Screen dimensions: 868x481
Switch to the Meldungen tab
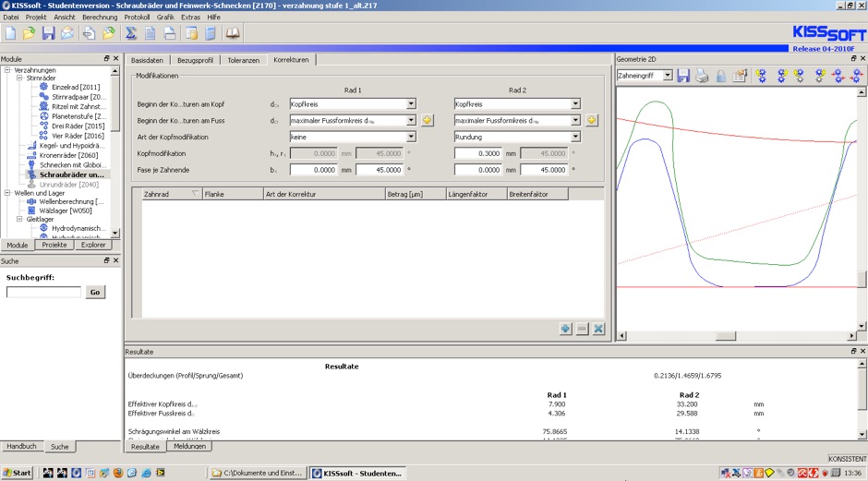(189, 446)
